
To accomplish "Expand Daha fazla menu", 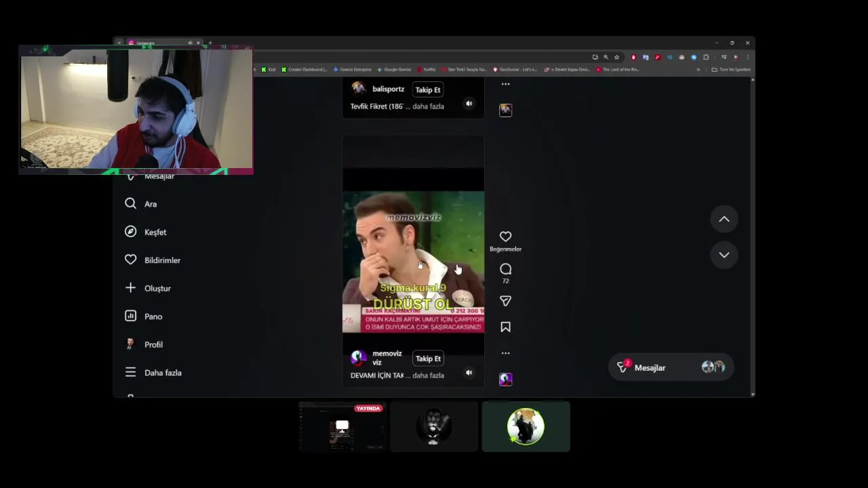I will 153,373.
